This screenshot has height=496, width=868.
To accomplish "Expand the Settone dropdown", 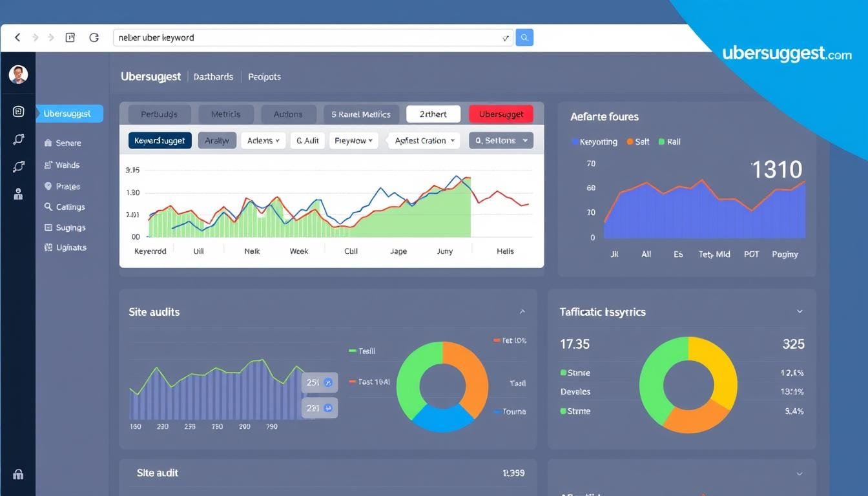I will (501, 141).
